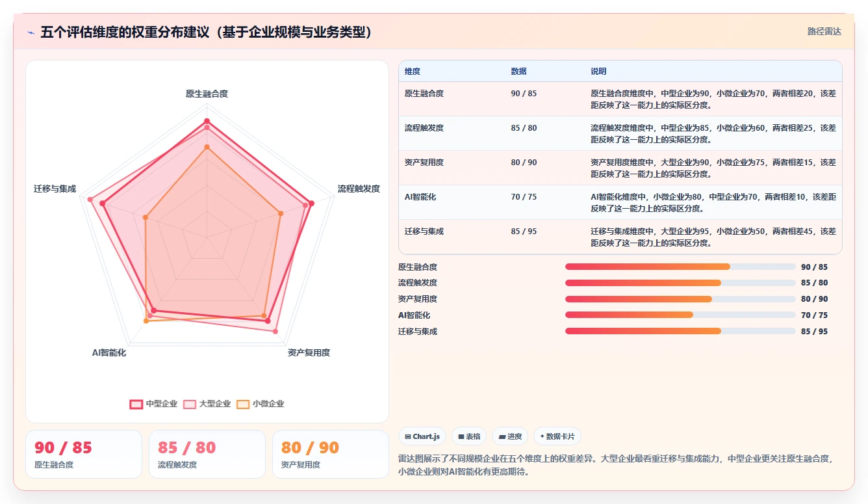868x504 pixels.
Task: Click the AI智能化 radar axis label
Action: point(109,352)
